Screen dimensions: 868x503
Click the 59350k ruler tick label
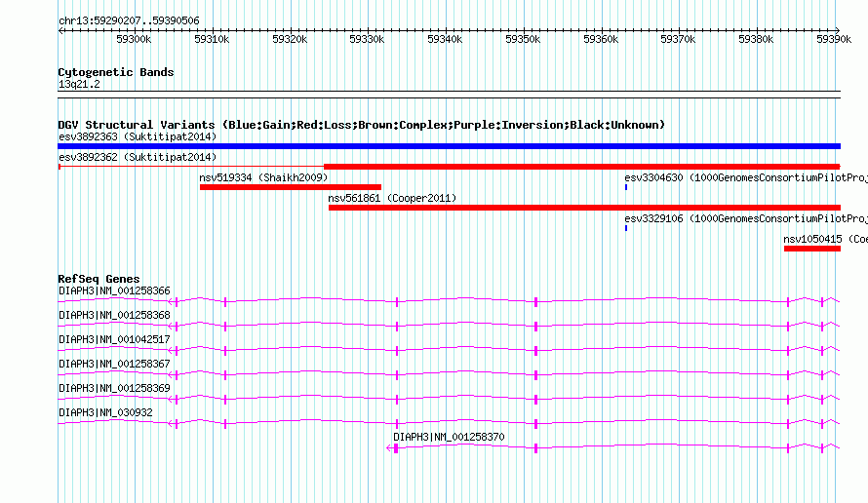click(x=523, y=39)
